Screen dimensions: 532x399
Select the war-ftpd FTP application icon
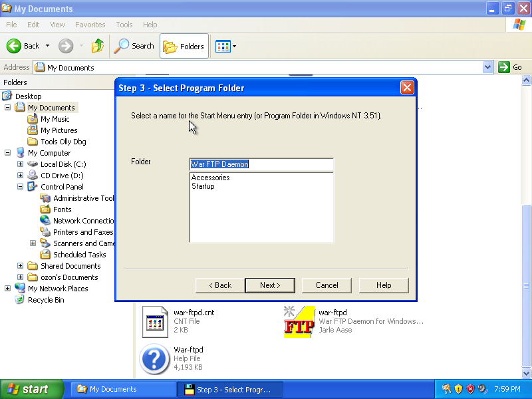pos(299,322)
